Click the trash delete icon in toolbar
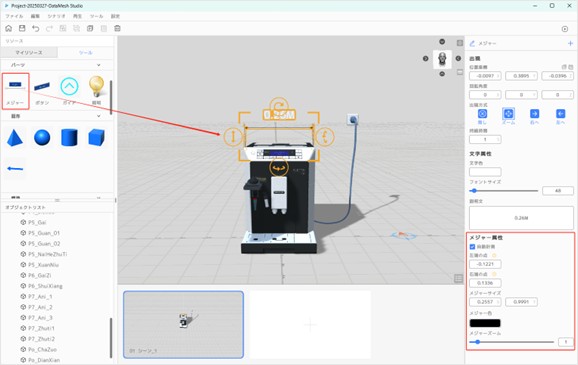Screen dimensions: 578x365 click(117, 28)
